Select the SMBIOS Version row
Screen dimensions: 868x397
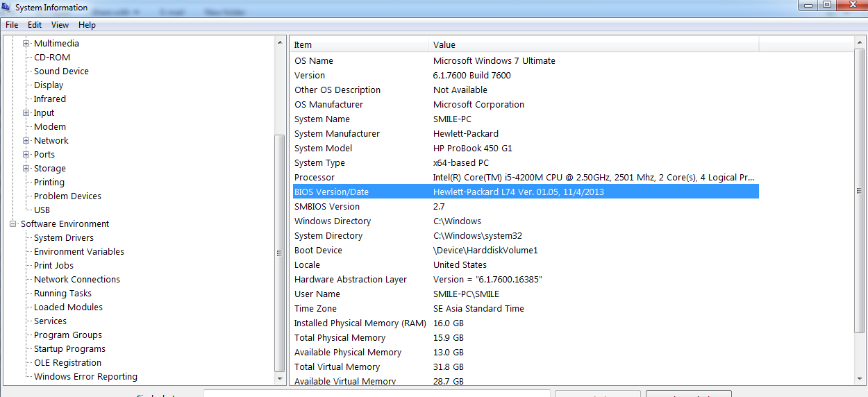pos(526,206)
